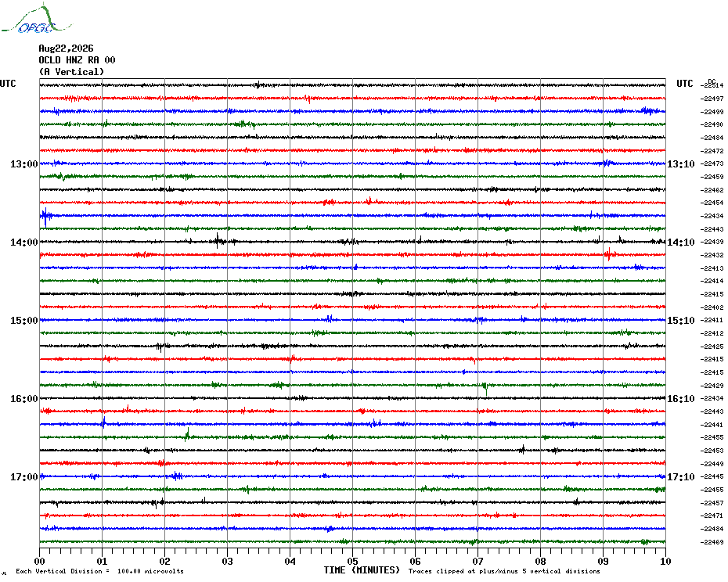Click the DC offset value -22490

tap(712, 125)
